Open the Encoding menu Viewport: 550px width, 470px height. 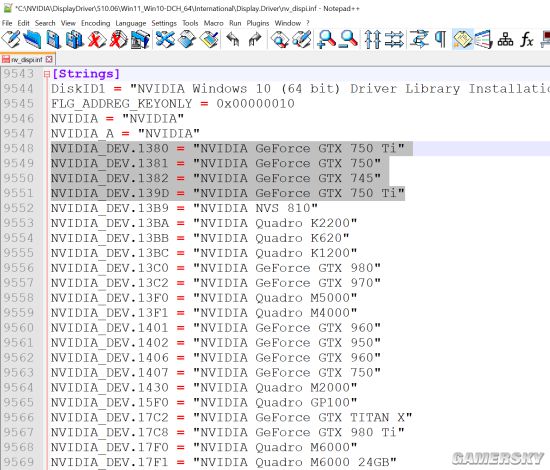95,23
